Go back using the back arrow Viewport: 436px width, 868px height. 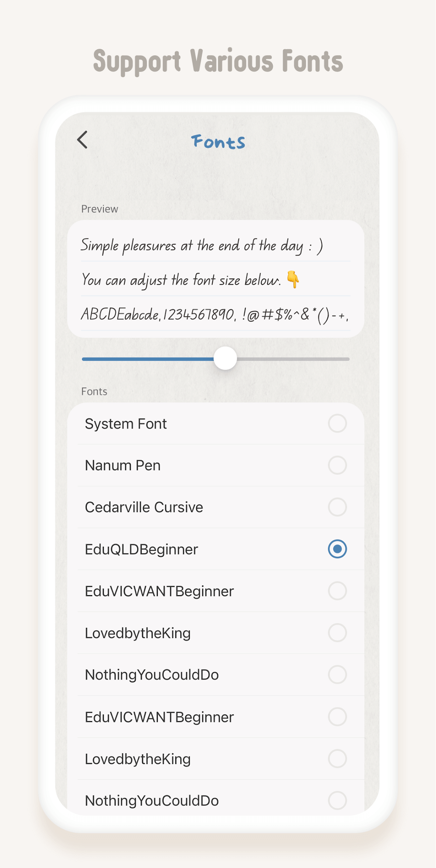(x=82, y=140)
